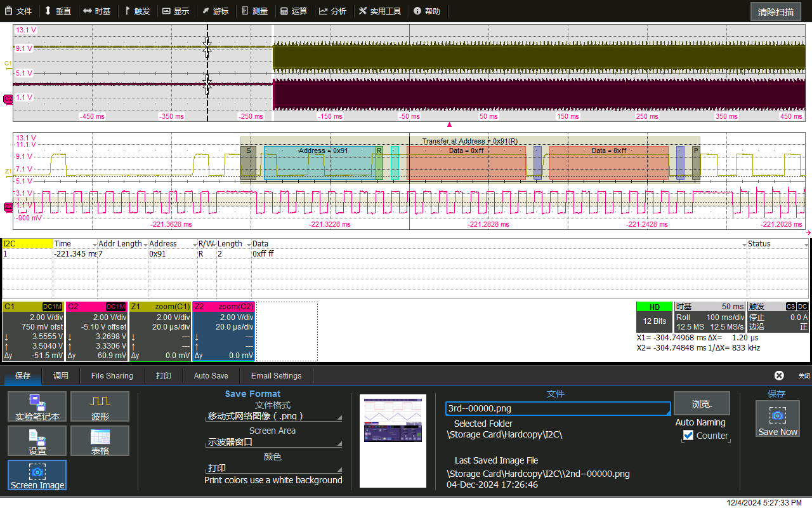Close the save dialog panel (关闭)
The image size is (812, 508).
(x=779, y=375)
